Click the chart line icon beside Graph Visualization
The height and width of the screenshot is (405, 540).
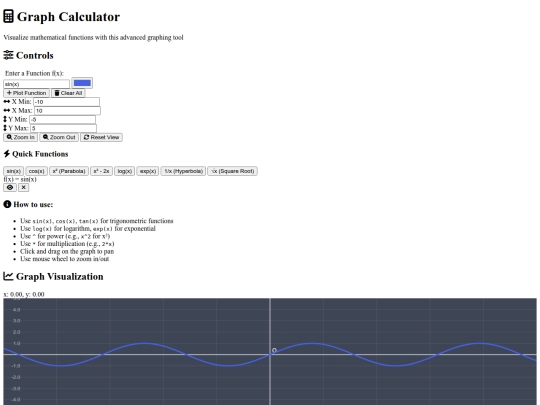pos(8,276)
